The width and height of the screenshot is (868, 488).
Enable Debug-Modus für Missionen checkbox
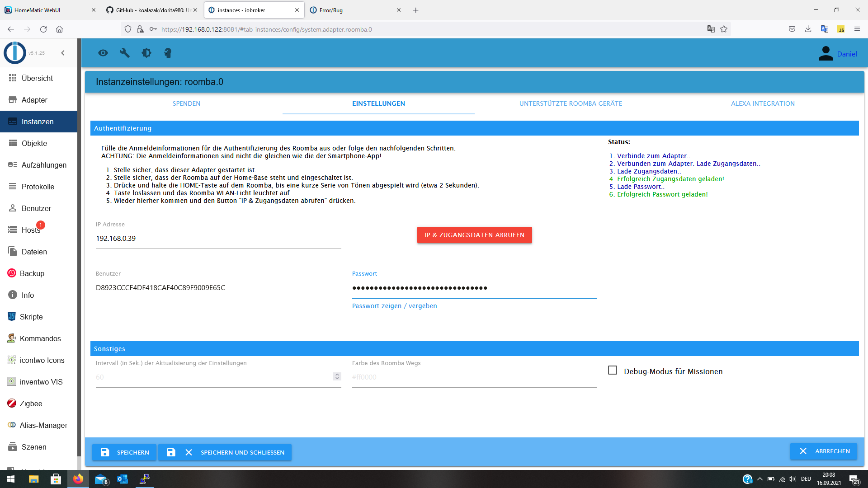pyautogui.click(x=613, y=371)
